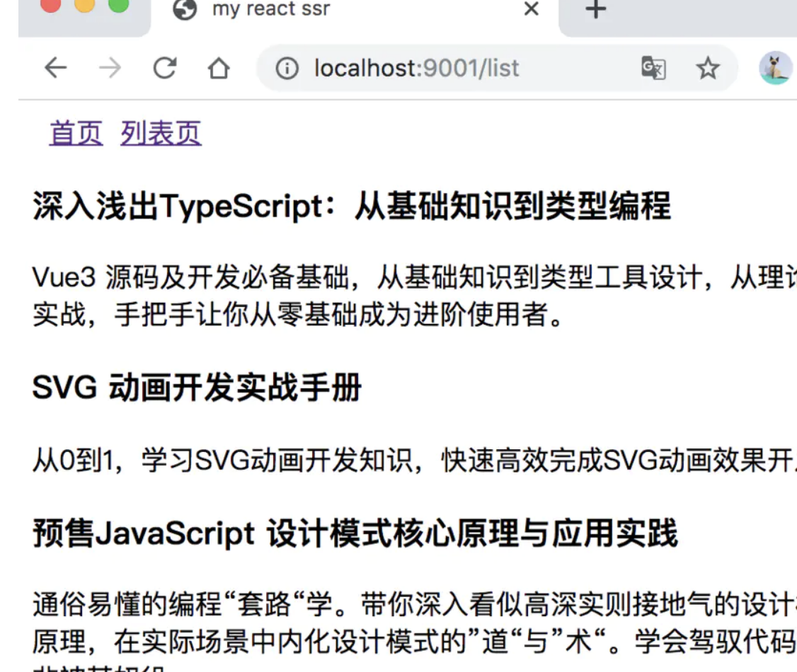Reload the current page
797x672 pixels.
(165, 68)
